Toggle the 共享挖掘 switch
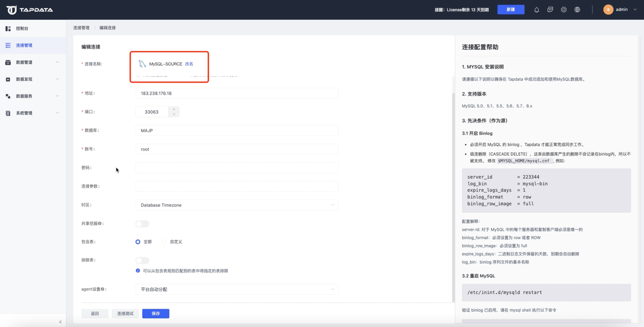Image resolution: width=644 pixels, height=327 pixels. click(142, 224)
